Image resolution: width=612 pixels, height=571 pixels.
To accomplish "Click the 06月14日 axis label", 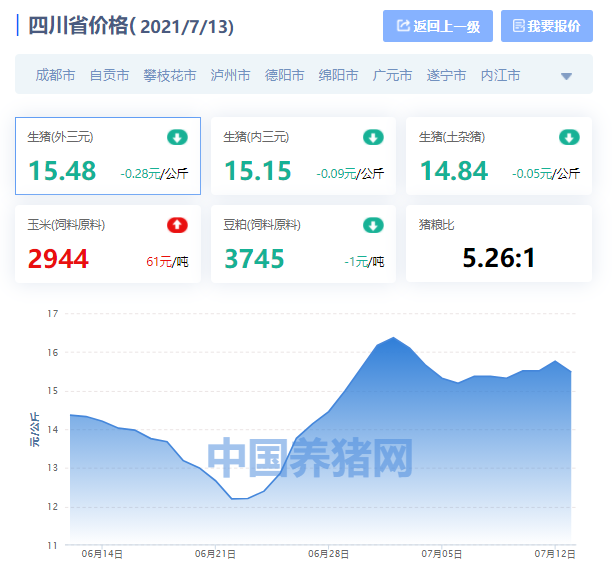I will [x=102, y=554].
